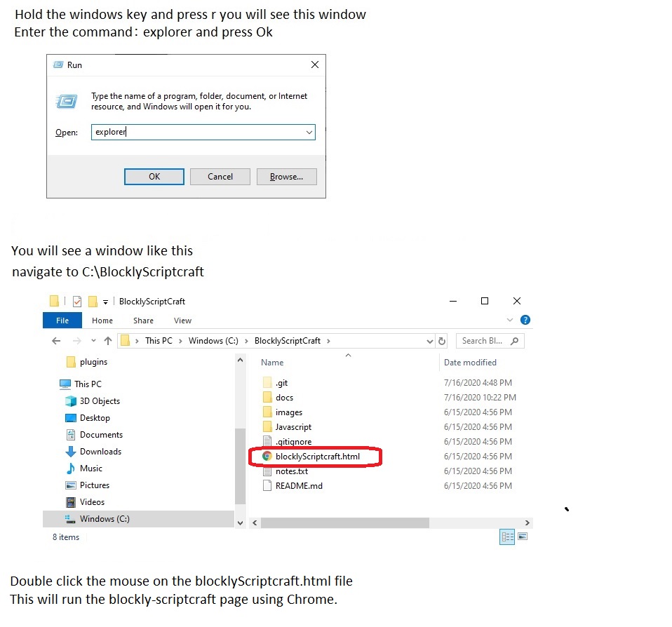Click the search magnifier icon
The width and height of the screenshot is (672, 627).
514,341
